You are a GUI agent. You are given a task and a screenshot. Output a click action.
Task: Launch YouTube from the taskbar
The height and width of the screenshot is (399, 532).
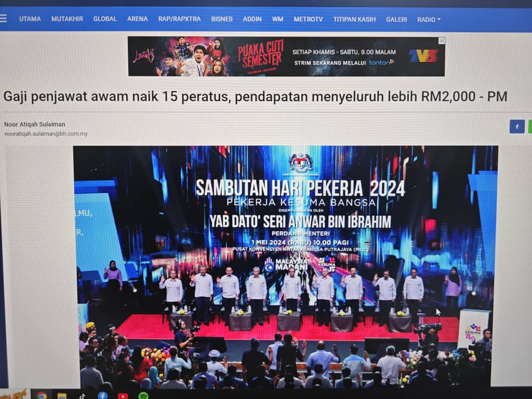point(123,396)
